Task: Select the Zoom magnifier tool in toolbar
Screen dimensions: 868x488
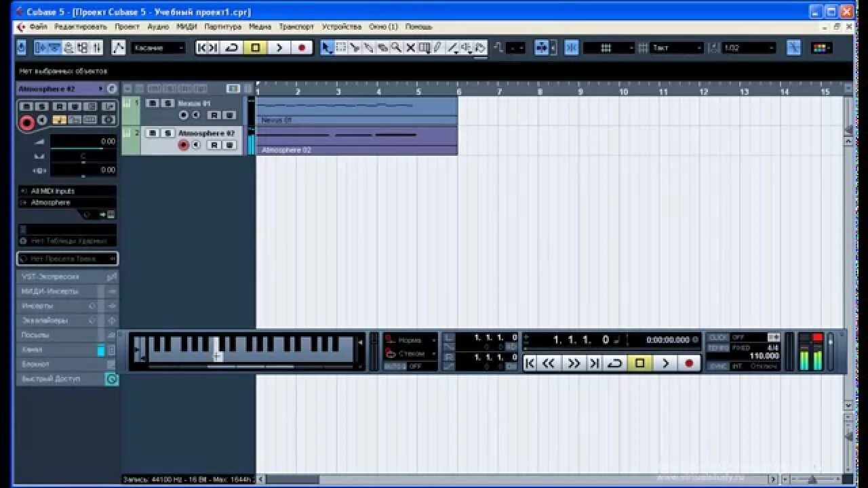Action: (396, 47)
